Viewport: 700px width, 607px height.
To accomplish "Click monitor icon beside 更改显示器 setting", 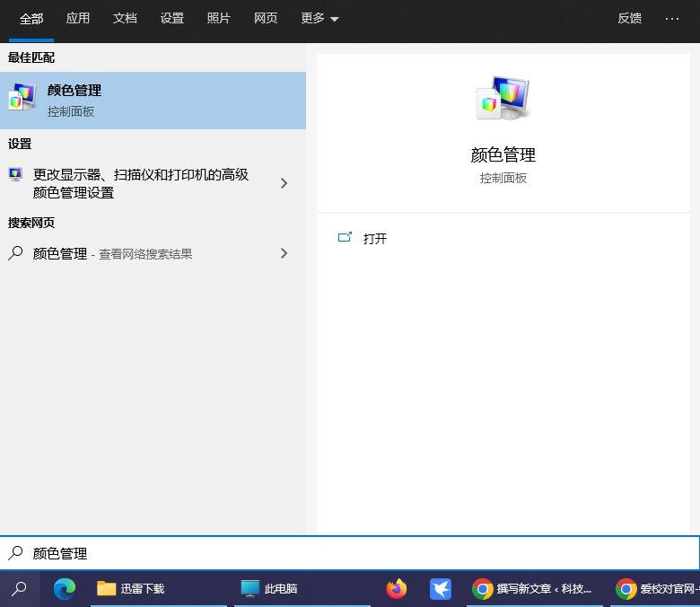I will tap(15, 173).
